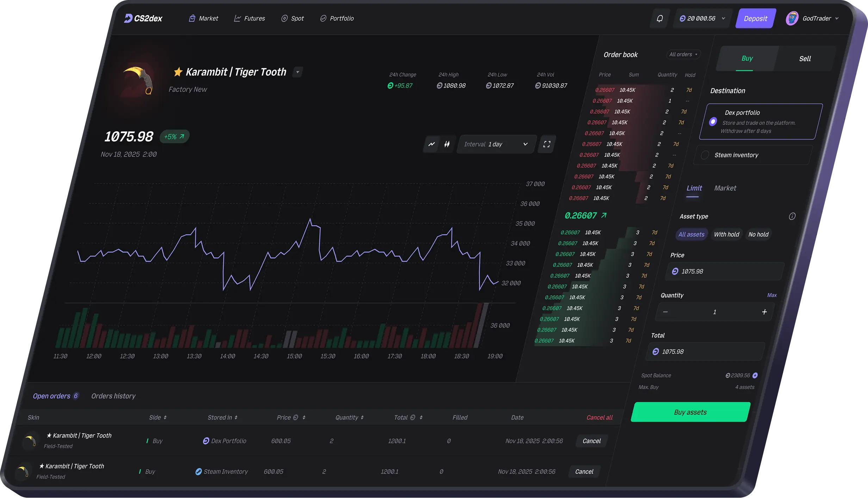
Task: Increase quantity with the plus stepper
Action: 765,312
